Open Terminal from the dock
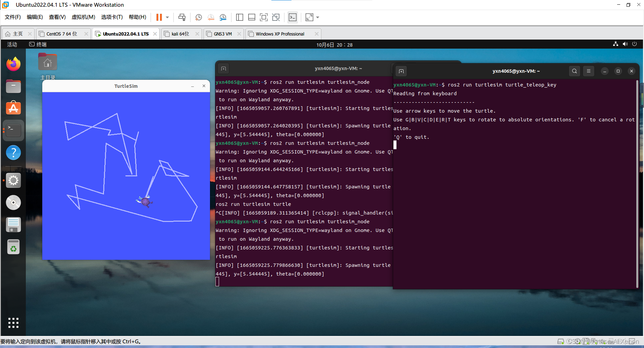This screenshot has height=348, width=644. [x=13, y=130]
